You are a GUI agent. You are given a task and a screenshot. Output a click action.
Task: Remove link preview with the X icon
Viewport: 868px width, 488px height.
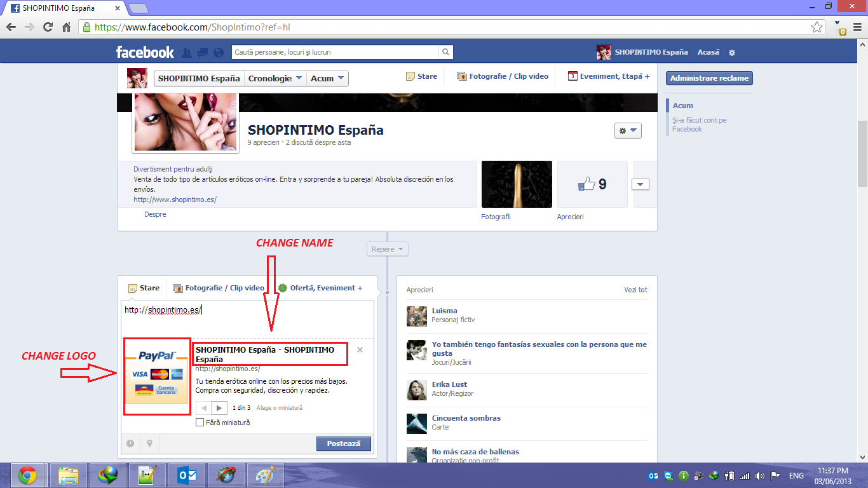pos(360,350)
